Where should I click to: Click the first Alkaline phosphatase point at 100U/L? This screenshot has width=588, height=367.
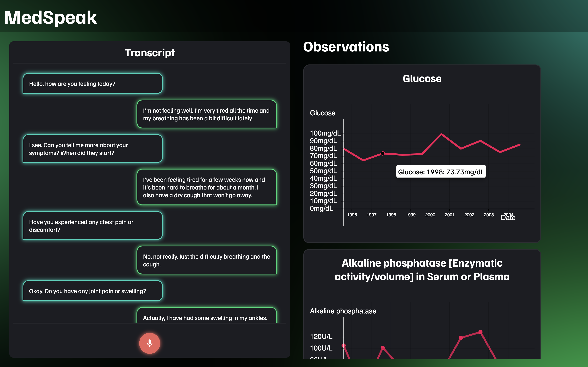click(344, 345)
